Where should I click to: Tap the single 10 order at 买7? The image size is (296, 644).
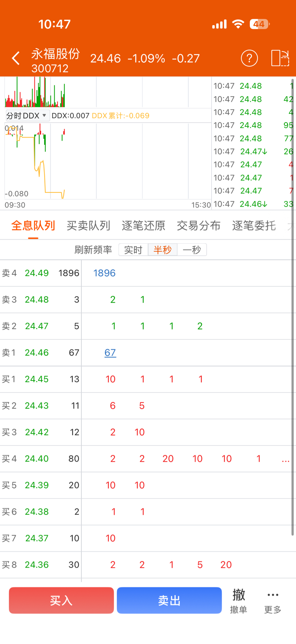pyautogui.click(x=111, y=538)
